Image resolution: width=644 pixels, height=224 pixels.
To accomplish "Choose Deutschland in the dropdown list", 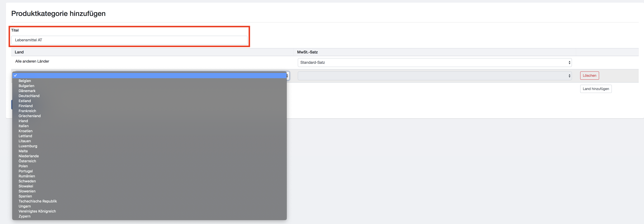I will click(29, 96).
